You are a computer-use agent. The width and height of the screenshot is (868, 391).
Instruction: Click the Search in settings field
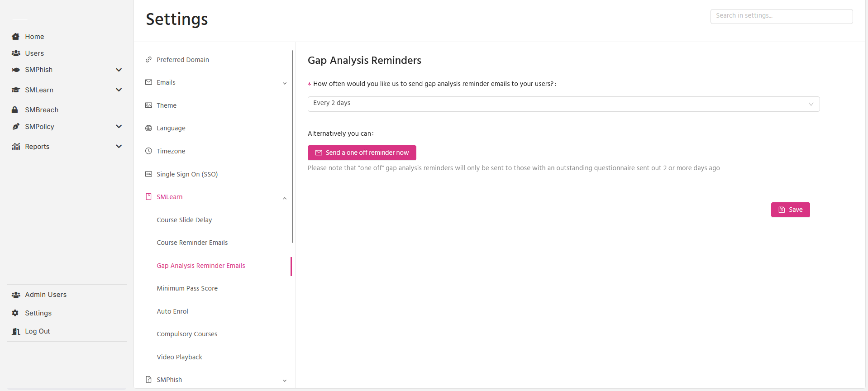(782, 16)
